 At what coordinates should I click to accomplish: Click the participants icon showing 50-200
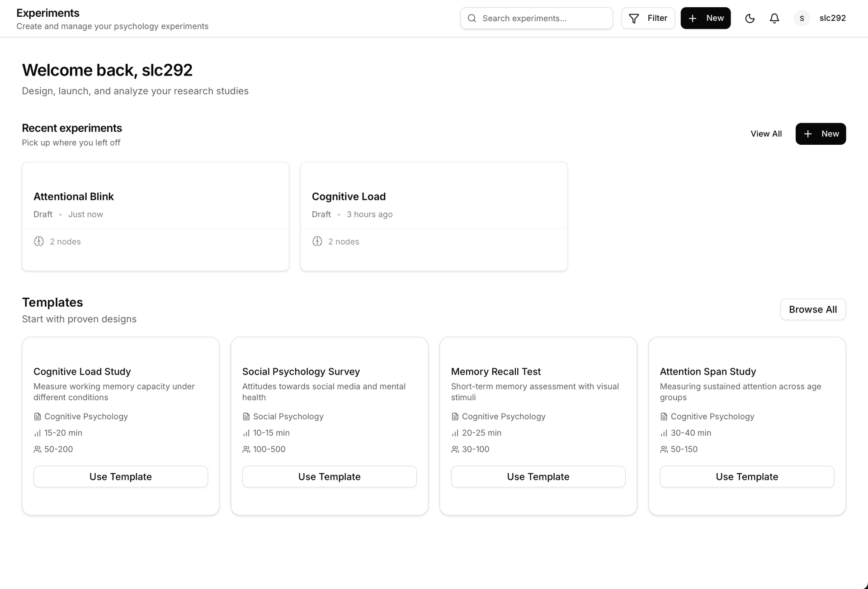(37, 449)
